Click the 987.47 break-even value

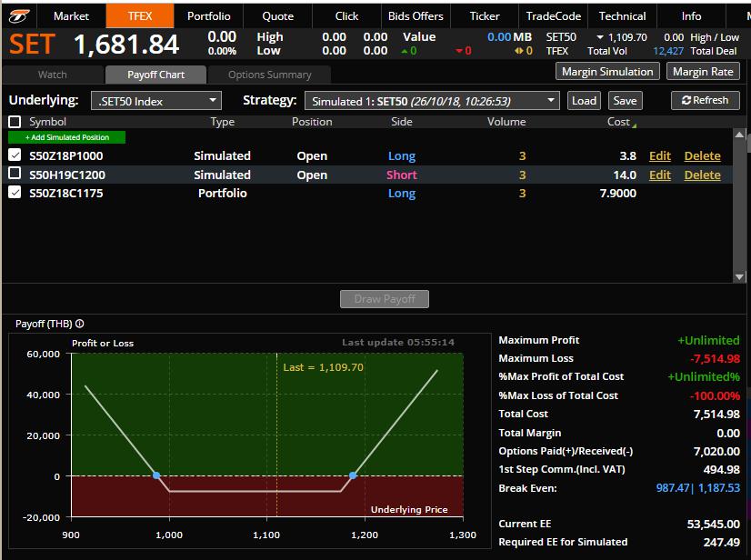tap(673, 488)
